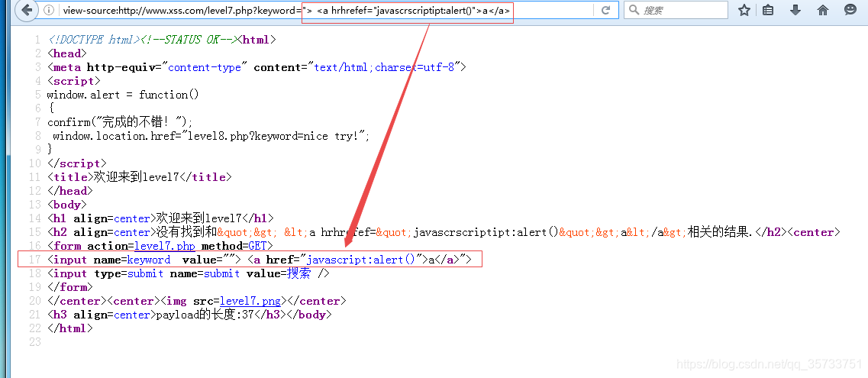Click the <head> tag on line 2

[67, 53]
